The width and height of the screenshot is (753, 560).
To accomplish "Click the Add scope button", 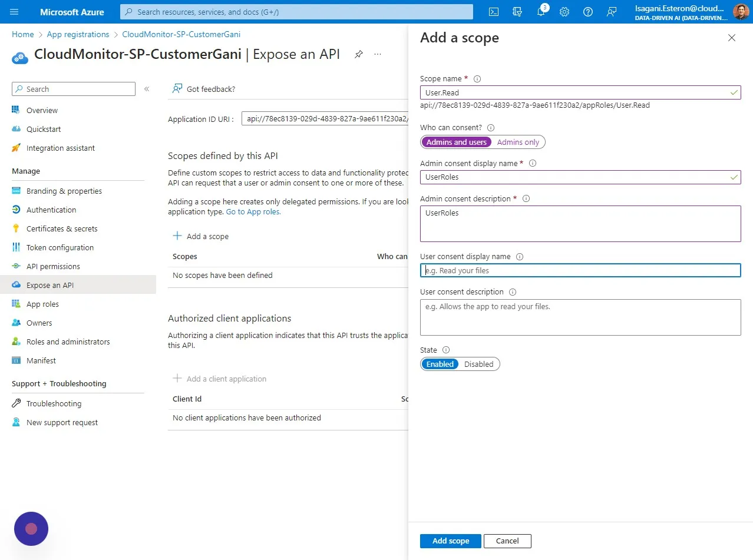I will [451, 541].
